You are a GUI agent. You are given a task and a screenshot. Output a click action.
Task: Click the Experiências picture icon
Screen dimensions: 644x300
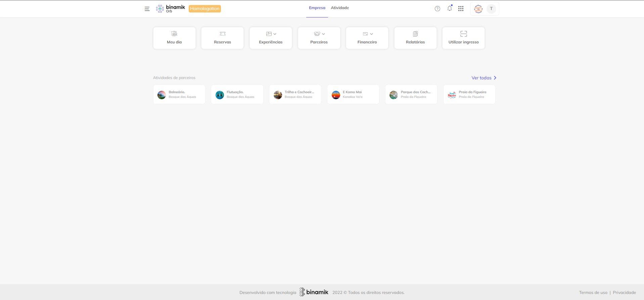269,34
